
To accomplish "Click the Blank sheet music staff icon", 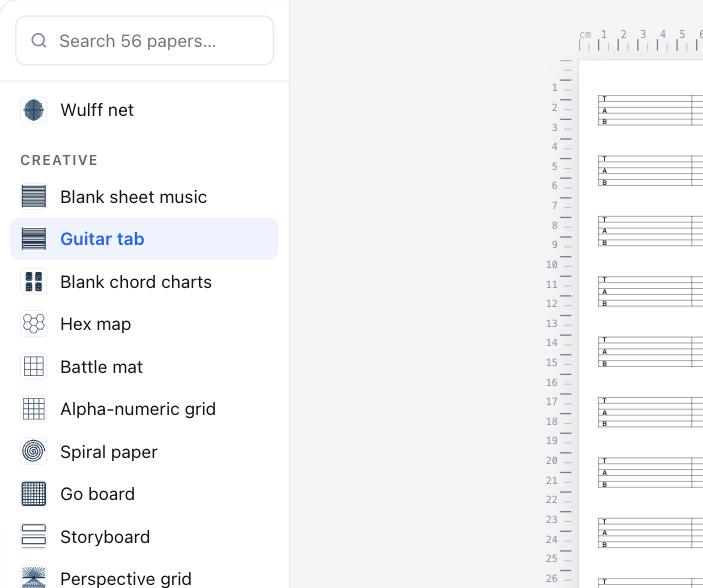I will [34, 197].
